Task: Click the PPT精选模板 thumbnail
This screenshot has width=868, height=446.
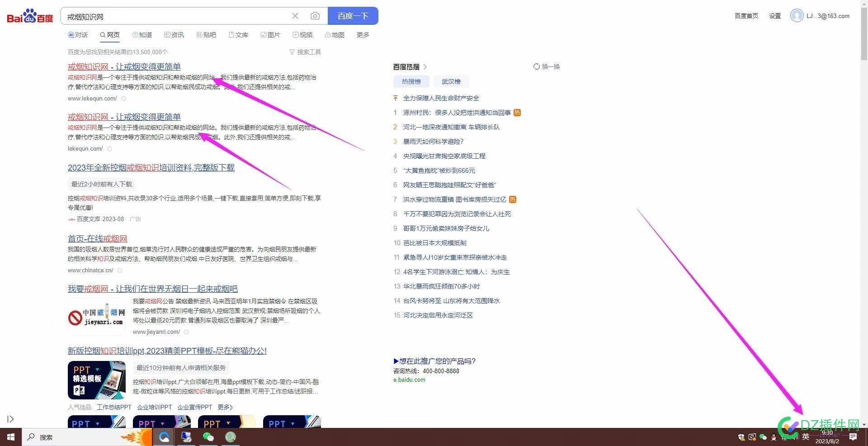Action: pos(97,380)
